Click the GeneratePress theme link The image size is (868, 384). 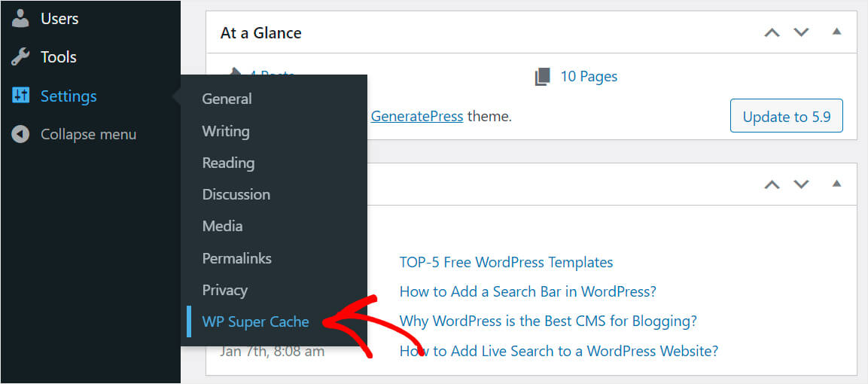[x=417, y=117]
